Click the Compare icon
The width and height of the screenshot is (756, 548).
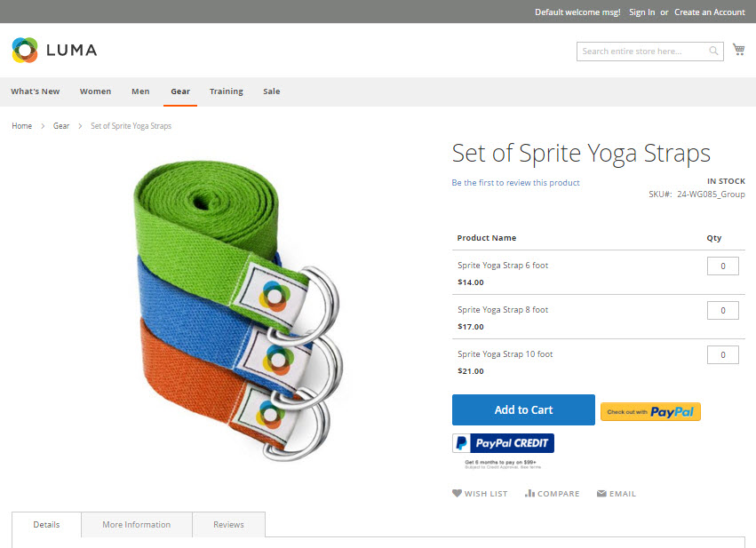click(552, 493)
